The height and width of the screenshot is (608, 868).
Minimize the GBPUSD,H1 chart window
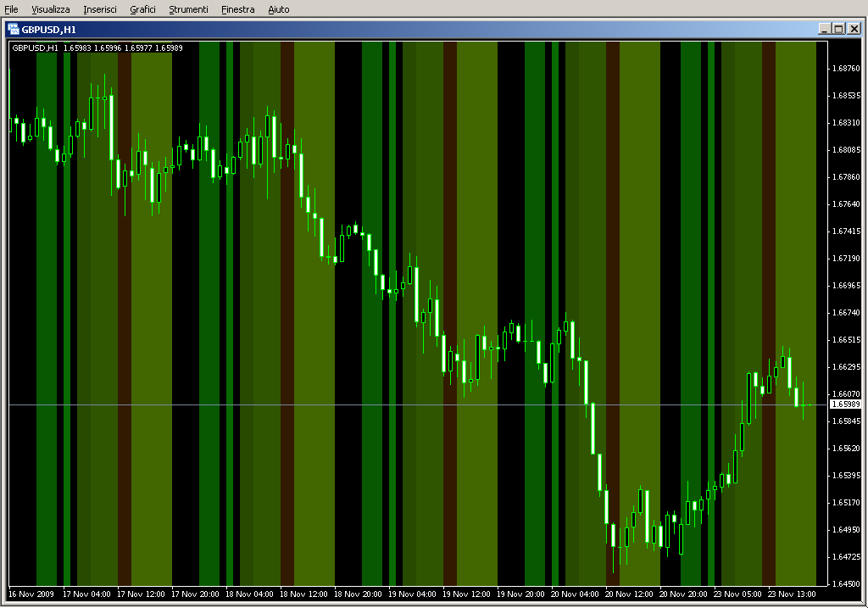(824, 29)
